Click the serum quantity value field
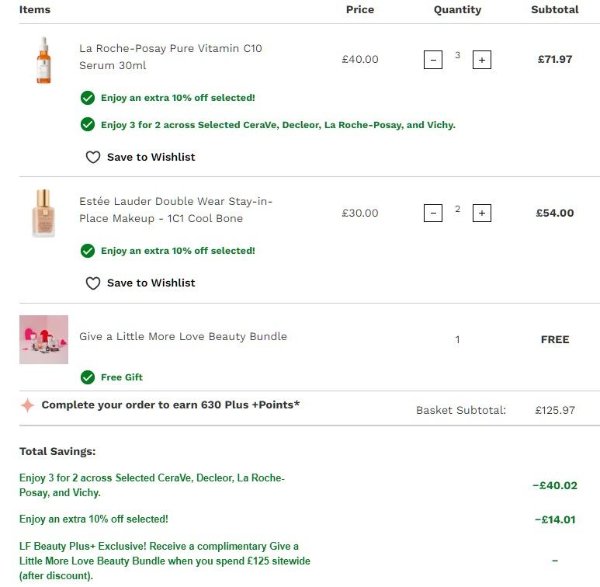Image resolution: width=600 pixels, height=587 pixels. click(x=458, y=56)
